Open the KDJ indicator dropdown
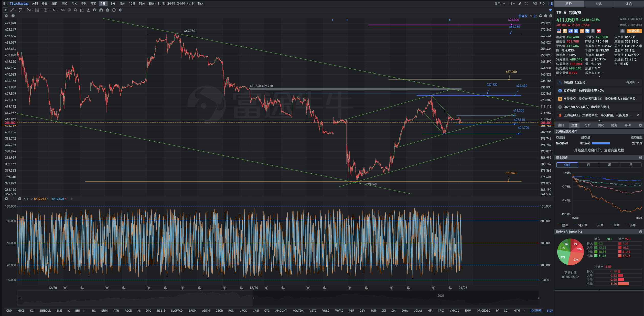The image size is (644, 316). (x=28, y=199)
